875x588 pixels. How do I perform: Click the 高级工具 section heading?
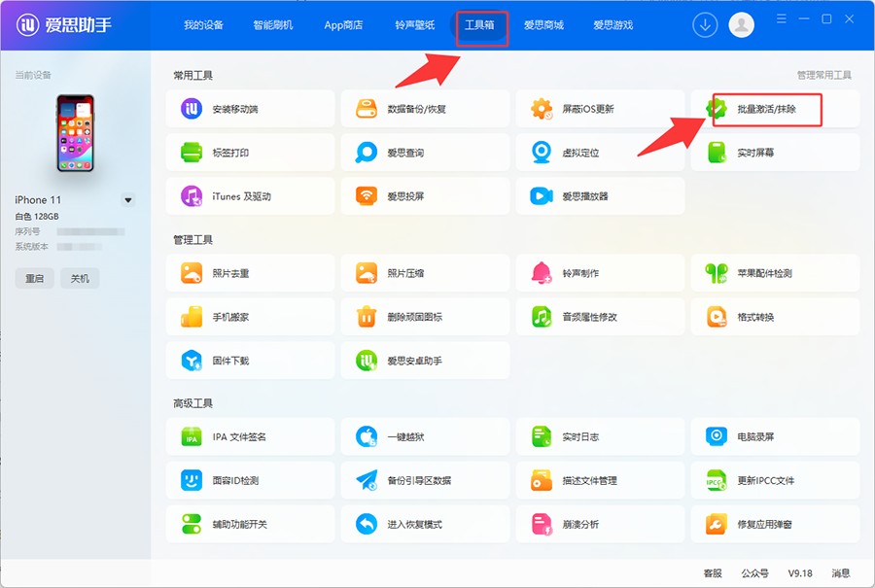click(x=193, y=403)
